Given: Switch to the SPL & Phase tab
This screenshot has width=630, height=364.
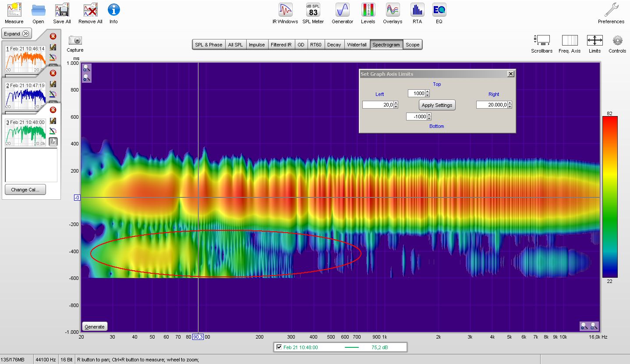Looking at the screenshot, I should coord(209,45).
